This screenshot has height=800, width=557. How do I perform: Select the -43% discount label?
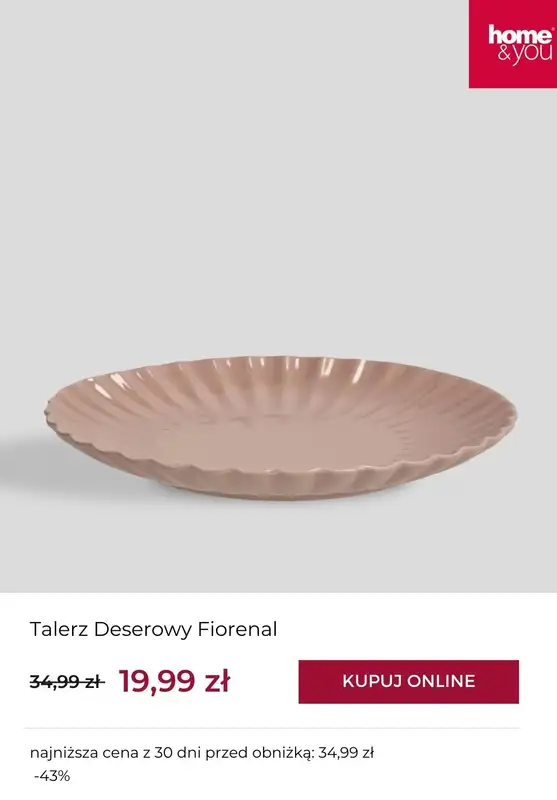tap(52, 776)
